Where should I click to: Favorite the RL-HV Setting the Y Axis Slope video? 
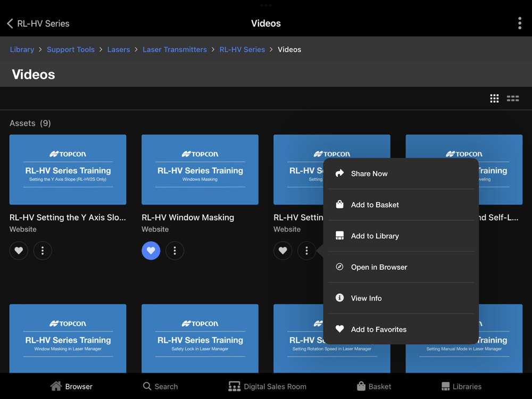[x=19, y=251]
